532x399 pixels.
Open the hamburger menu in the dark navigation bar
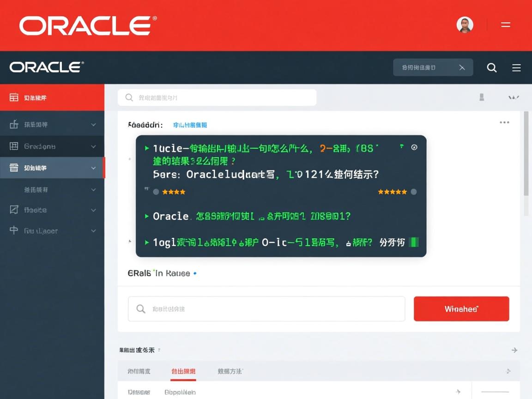pos(516,67)
